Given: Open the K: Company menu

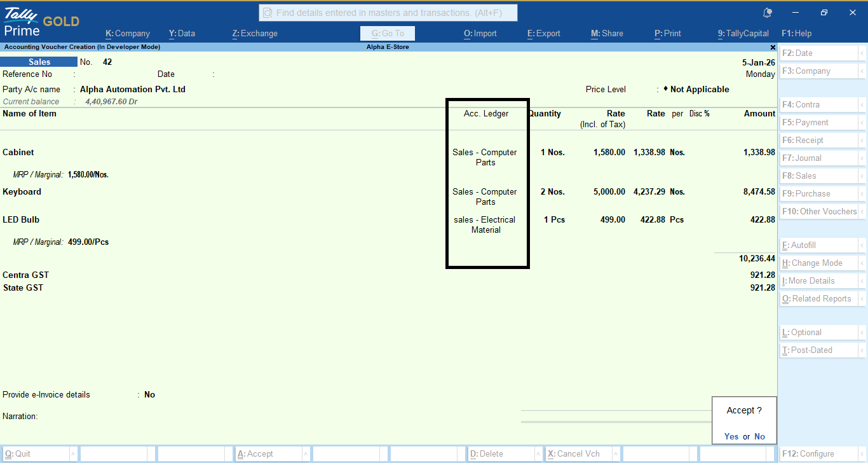Looking at the screenshot, I should tap(128, 34).
